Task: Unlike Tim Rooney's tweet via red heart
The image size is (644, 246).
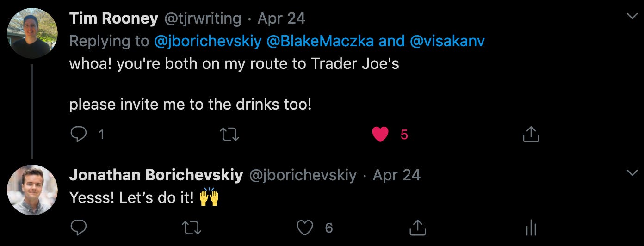Action: pyautogui.click(x=380, y=135)
